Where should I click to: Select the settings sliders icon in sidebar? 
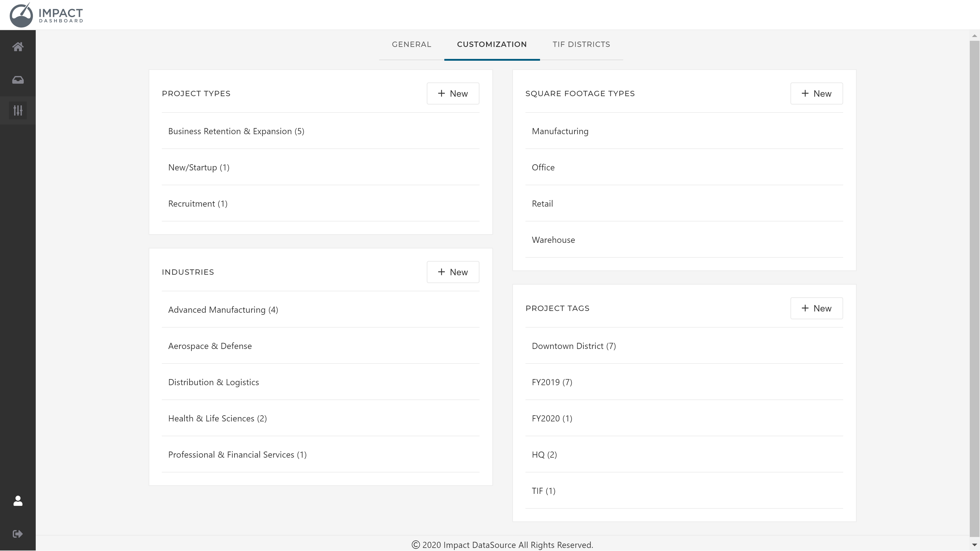18,111
